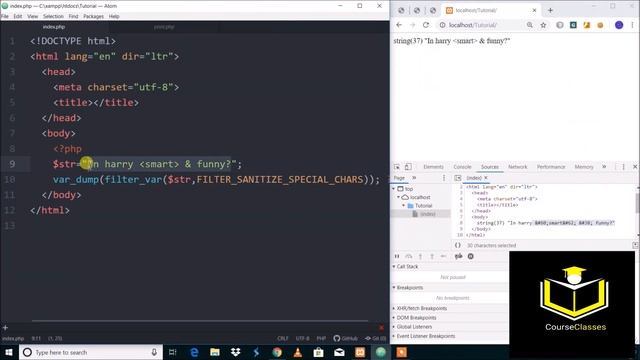Open the File menu in Atom
Image resolution: width=640 pixels, height=360 pixels.
pyautogui.click(x=5, y=16)
